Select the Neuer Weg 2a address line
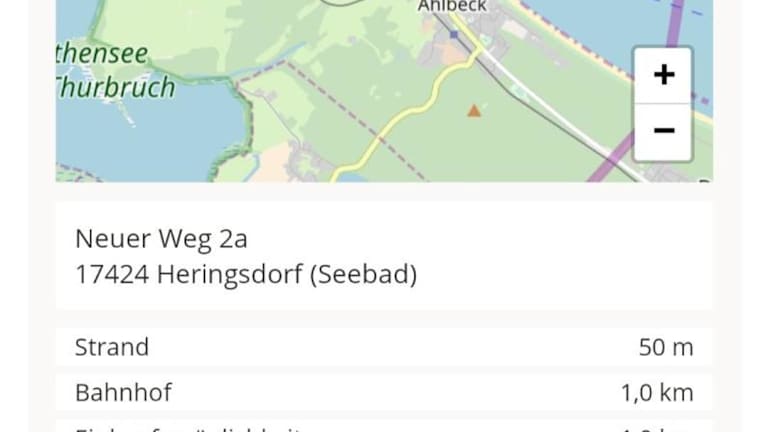 click(161, 239)
